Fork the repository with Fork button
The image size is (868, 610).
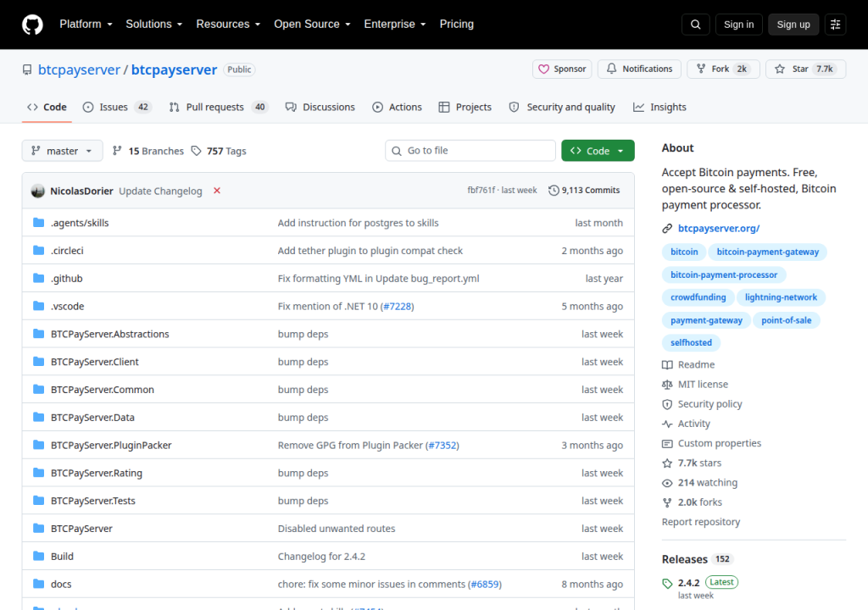[x=723, y=69]
